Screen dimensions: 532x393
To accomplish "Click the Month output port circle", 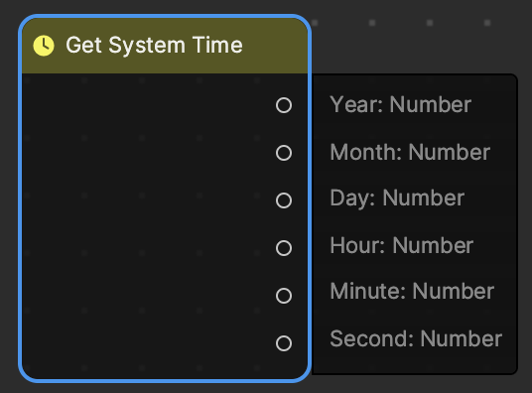I will click(x=284, y=153).
